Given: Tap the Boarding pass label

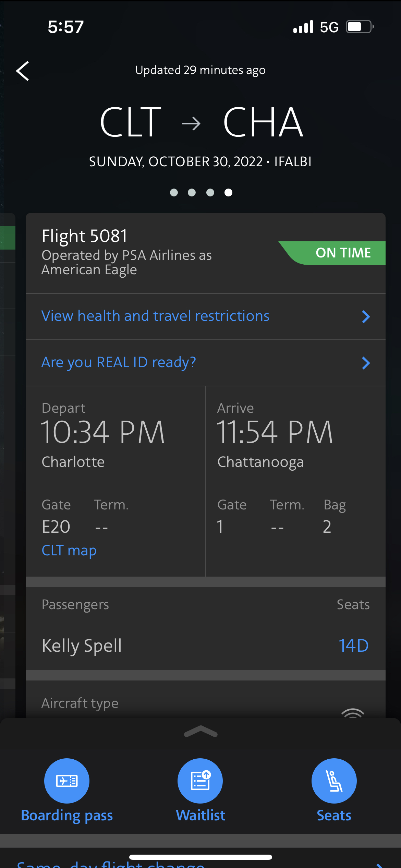Looking at the screenshot, I should (67, 815).
